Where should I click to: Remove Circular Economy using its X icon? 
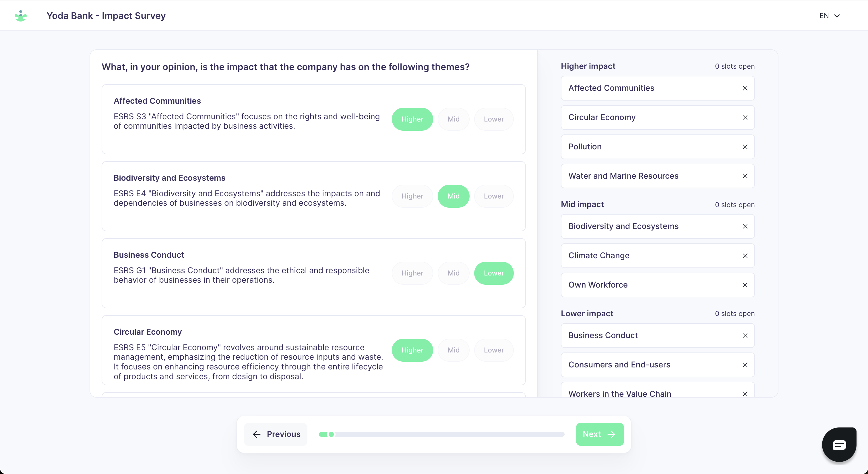click(x=745, y=118)
